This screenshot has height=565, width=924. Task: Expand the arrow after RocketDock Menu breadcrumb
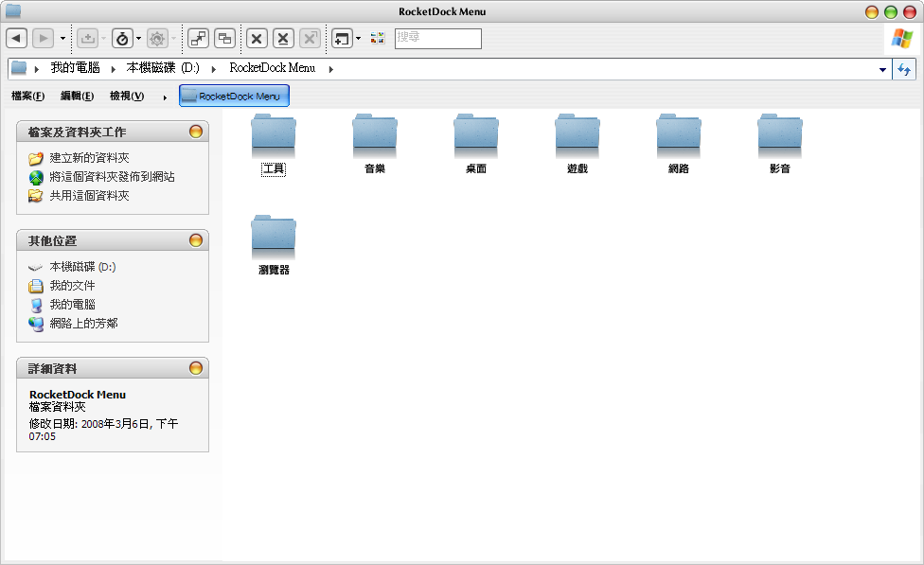pos(331,69)
